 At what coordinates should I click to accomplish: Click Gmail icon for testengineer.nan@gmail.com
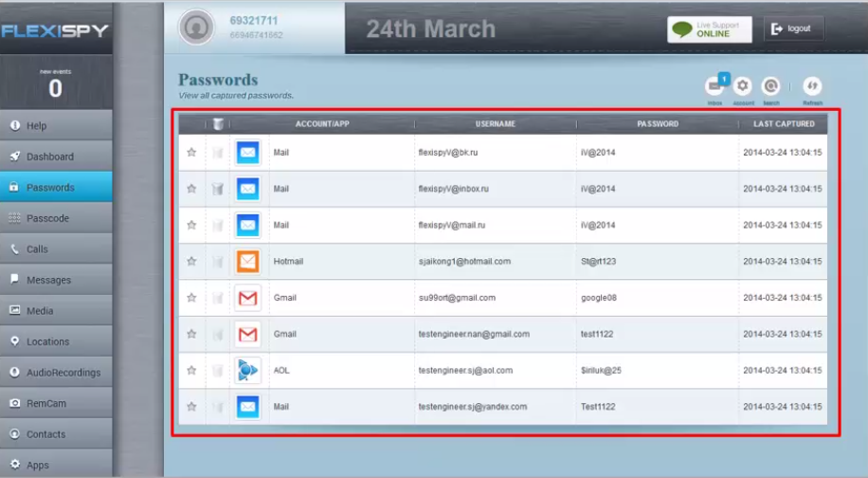click(247, 334)
